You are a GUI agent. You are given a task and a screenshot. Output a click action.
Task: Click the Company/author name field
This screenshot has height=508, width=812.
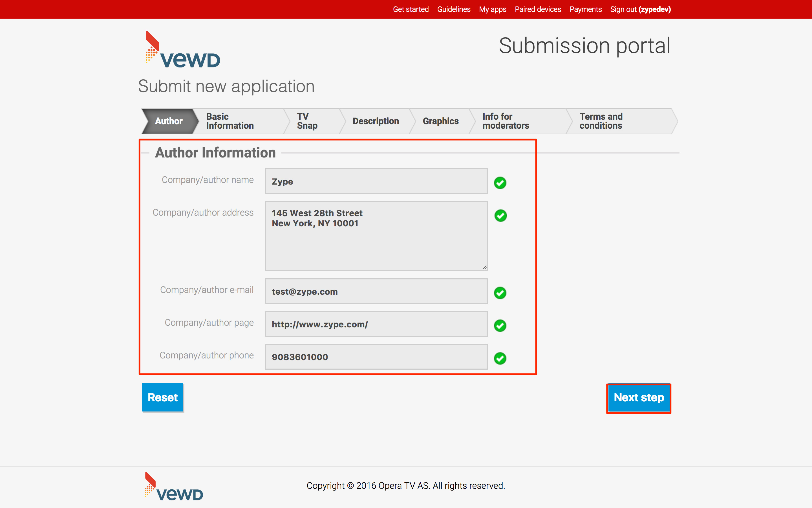point(376,181)
